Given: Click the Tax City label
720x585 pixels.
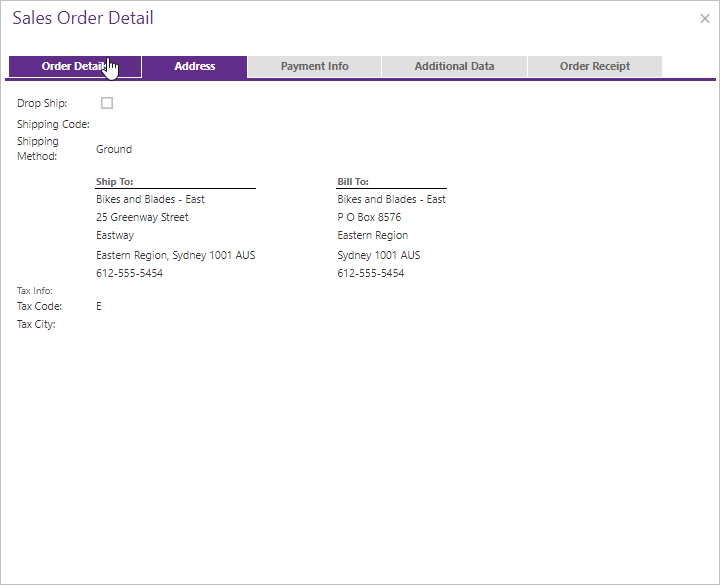Looking at the screenshot, I should pos(36,324).
